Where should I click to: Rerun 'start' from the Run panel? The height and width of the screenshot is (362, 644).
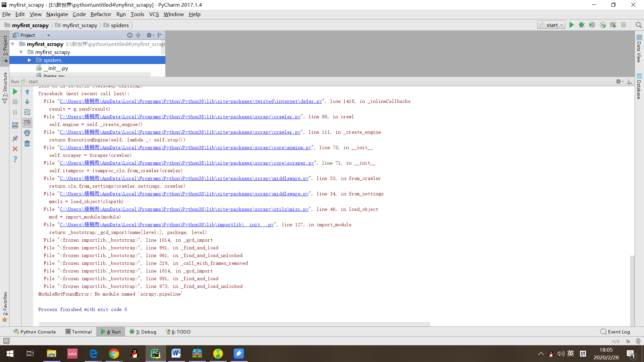click(15, 92)
